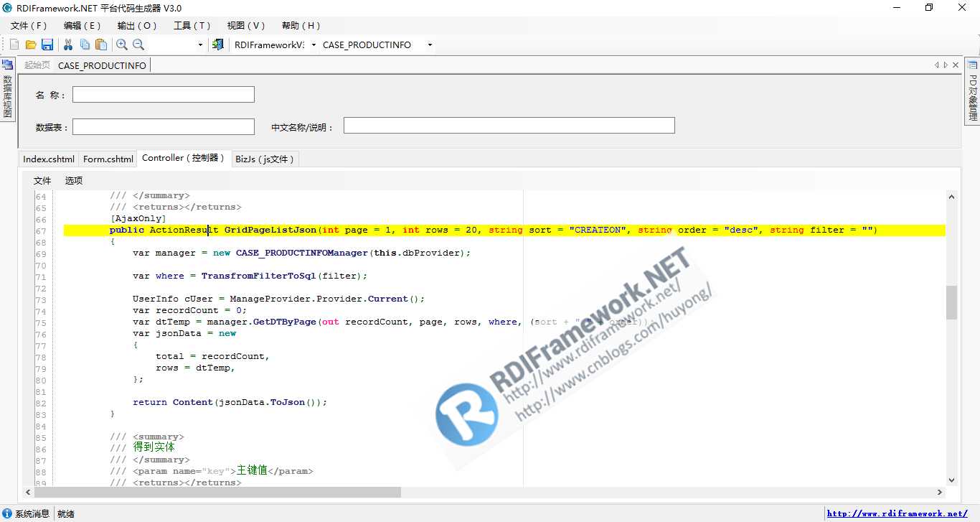Open the 视图(V) menu
Viewport: 980px width, 522px height.
pyautogui.click(x=246, y=25)
